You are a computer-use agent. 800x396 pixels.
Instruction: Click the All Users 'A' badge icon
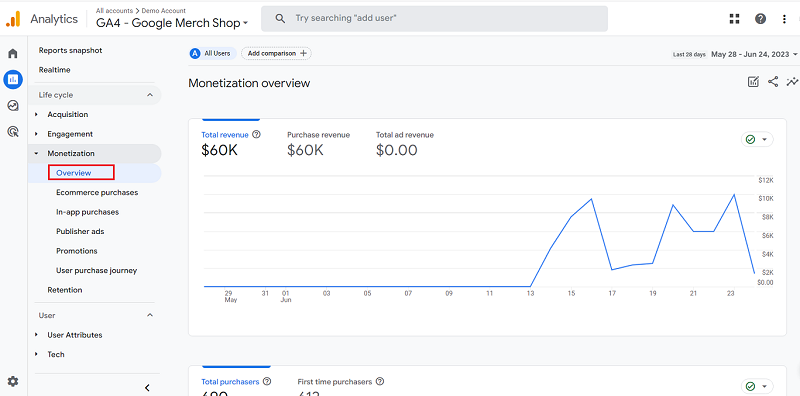[195, 53]
